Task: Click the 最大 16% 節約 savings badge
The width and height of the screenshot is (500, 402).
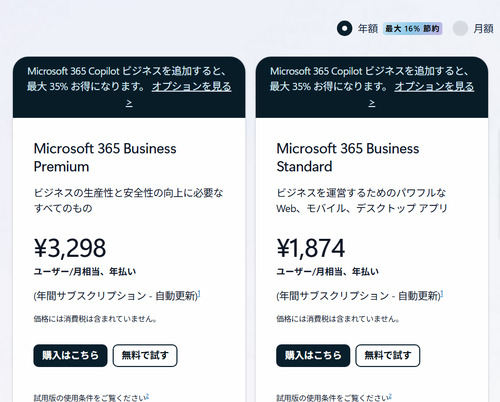Action: click(x=412, y=29)
